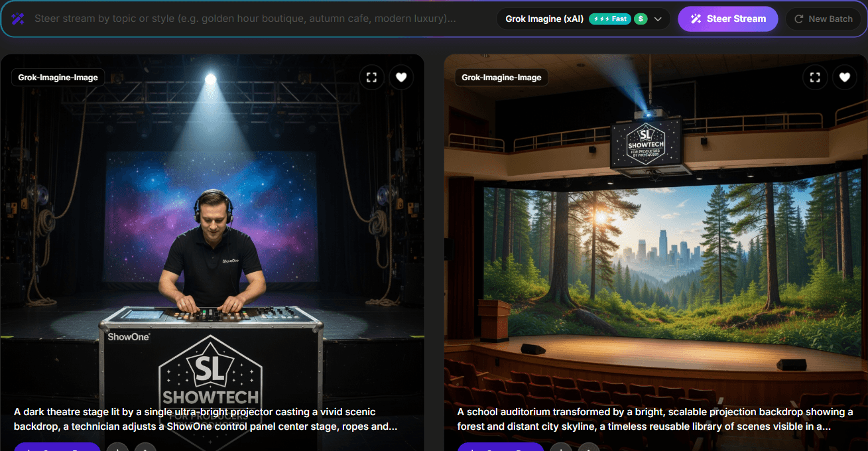This screenshot has height=451, width=868.
Task: Click the green Fast speed badge
Action: (x=609, y=19)
